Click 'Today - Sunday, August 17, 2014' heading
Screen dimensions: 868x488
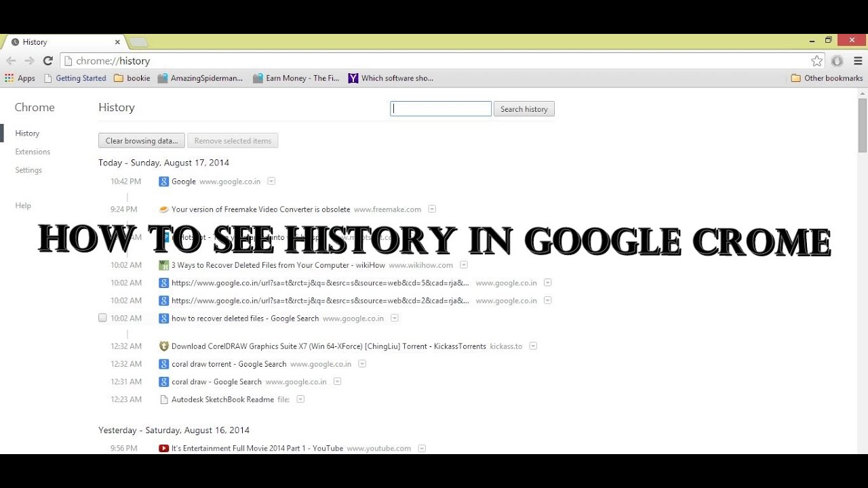(163, 163)
